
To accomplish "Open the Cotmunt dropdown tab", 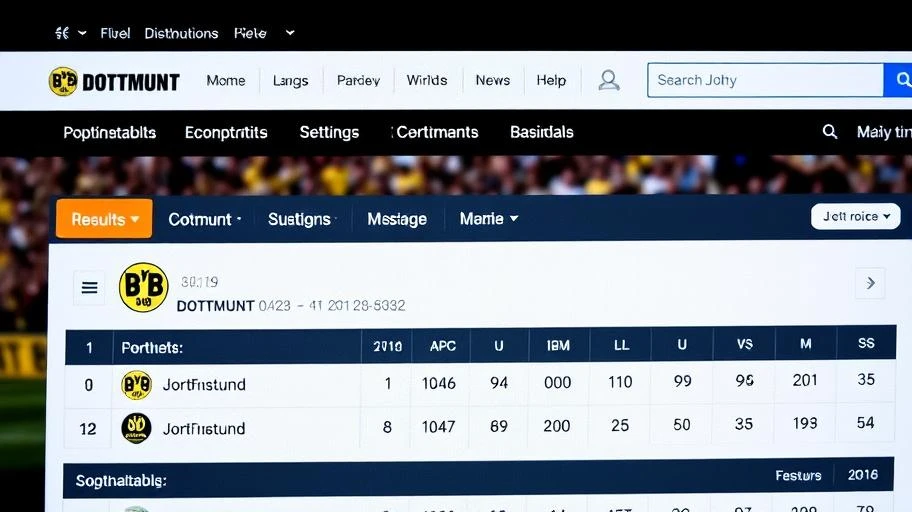I will tap(204, 219).
